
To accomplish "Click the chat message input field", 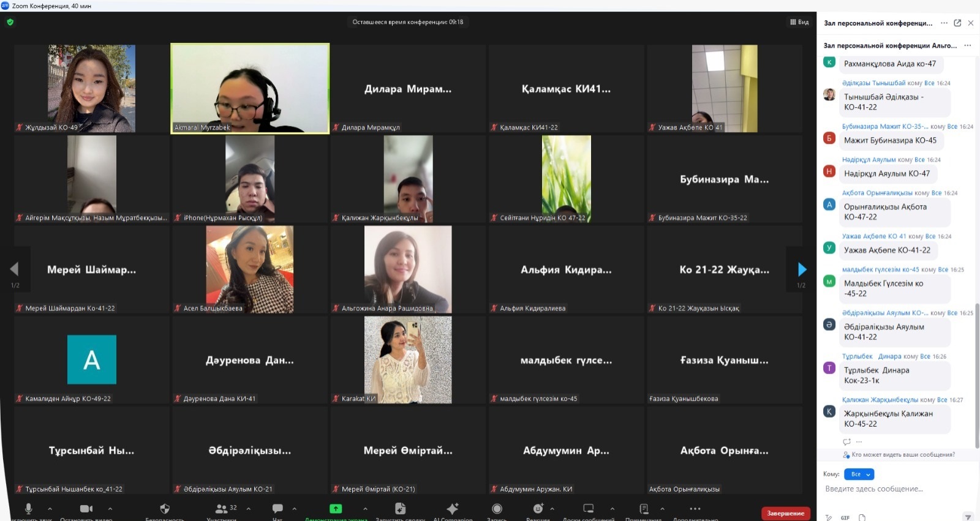I will [x=894, y=489].
